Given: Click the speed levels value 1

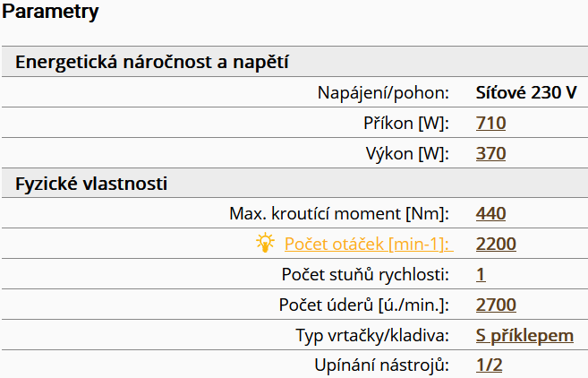Looking at the screenshot, I should pyautogui.click(x=481, y=274).
